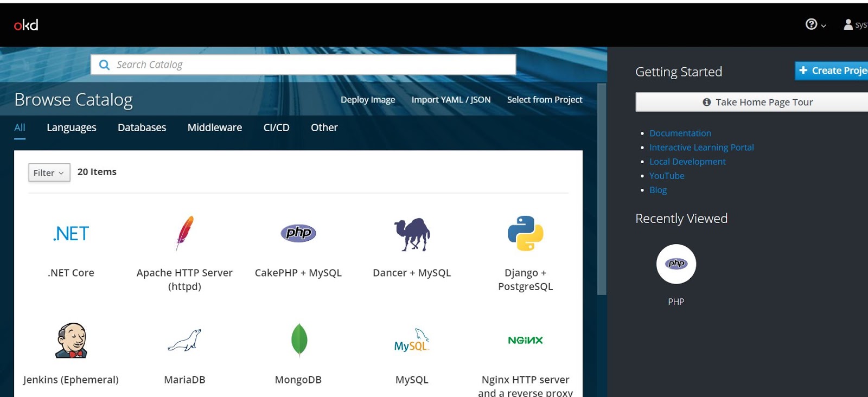The height and width of the screenshot is (397, 868).
Task: Open the Filter dropdown
Action: pos(49,172)
